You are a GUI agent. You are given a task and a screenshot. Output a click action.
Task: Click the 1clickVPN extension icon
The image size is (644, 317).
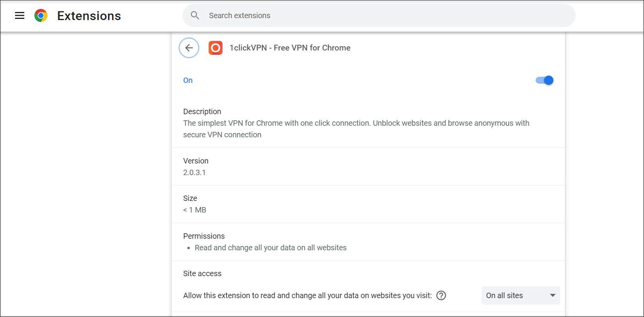point(216,48)
